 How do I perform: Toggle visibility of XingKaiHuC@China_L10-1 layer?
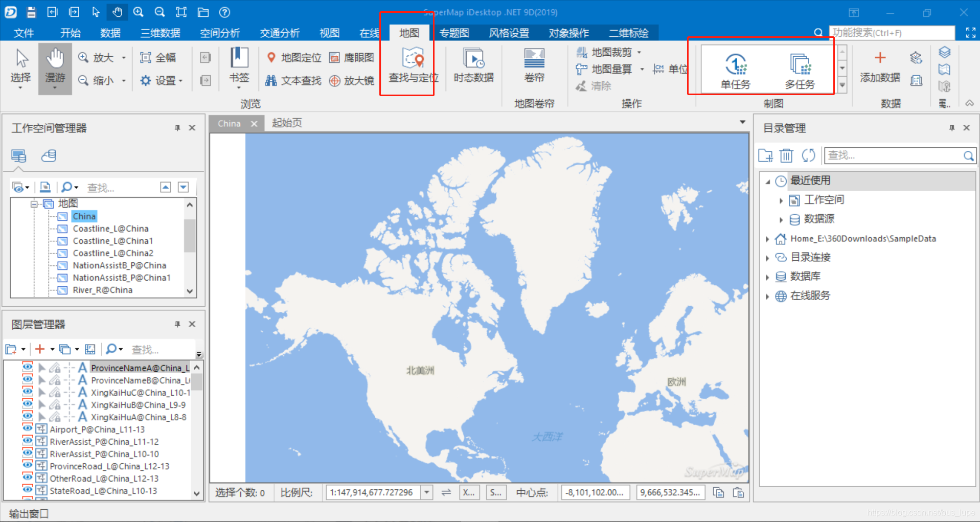(x=28, y=391)
